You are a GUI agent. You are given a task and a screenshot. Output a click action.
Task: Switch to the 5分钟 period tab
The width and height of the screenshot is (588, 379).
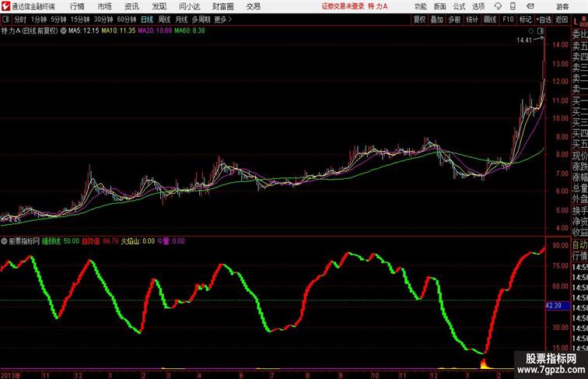[x=58, y=19]
